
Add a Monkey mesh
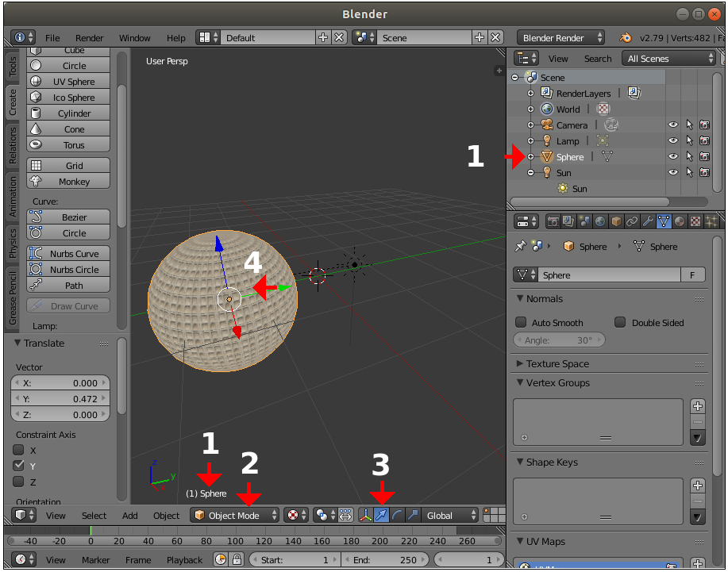pyautogui.click(x=68, y=182)
